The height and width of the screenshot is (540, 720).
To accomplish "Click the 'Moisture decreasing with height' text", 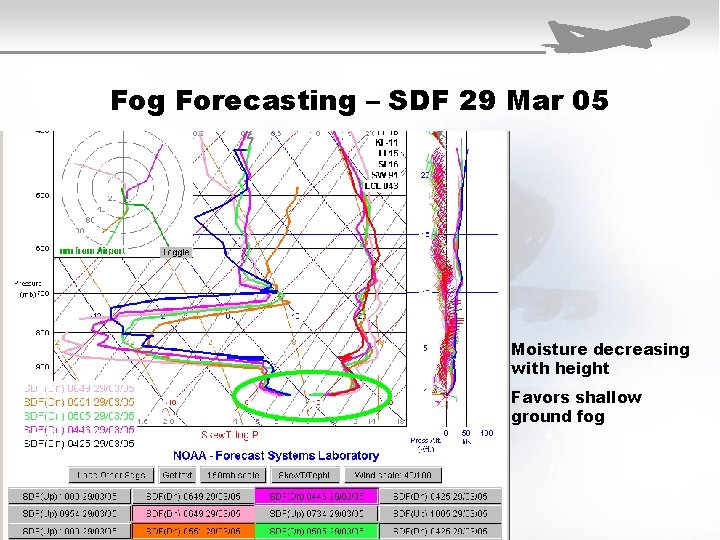I will [x=600, y=359].
